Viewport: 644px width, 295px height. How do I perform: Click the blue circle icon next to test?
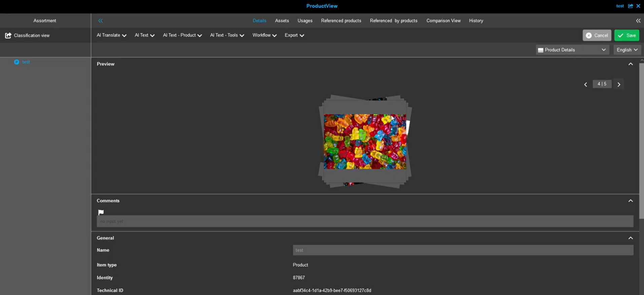16,62
